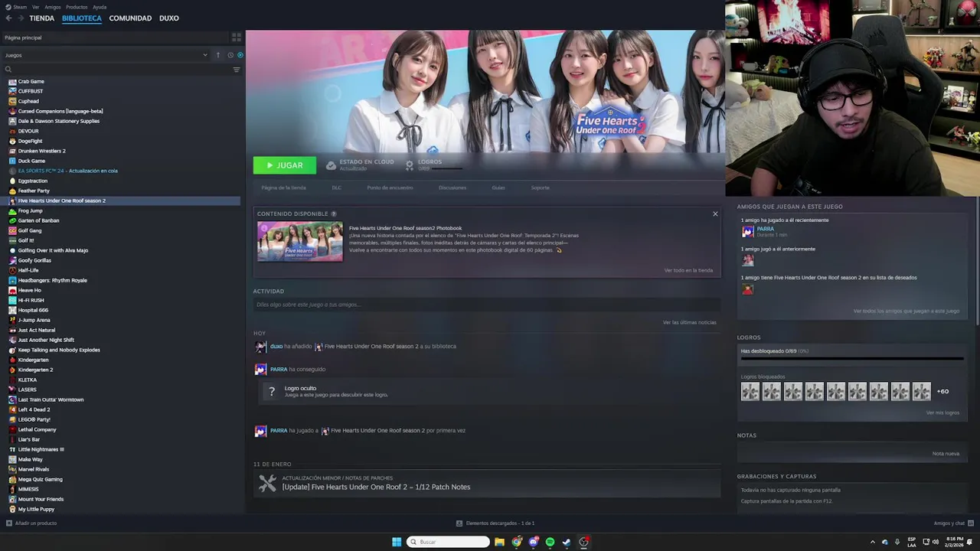Click the green JUGAR button

(285, 165)
